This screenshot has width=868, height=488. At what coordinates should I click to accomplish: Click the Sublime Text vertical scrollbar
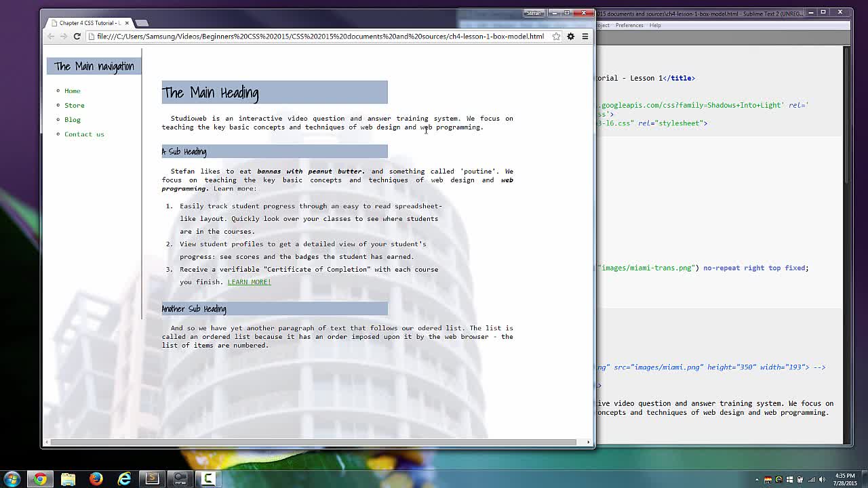coord(847,115)
